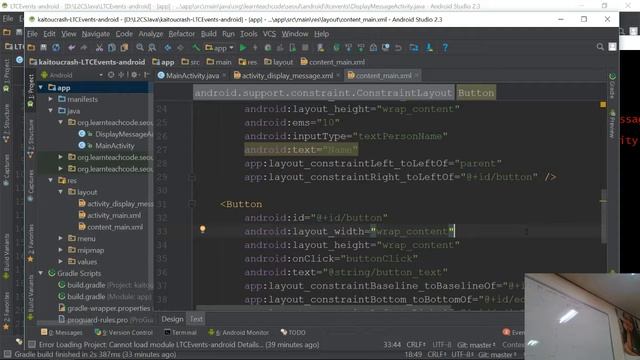Select activity_main.xml in the layout folder
This screenshot has height=360, width=640.
coord(114,215)
